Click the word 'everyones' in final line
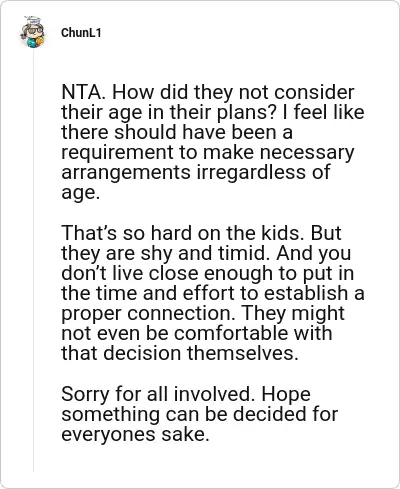Screen dimensions: 400x489 click(108, 434)
